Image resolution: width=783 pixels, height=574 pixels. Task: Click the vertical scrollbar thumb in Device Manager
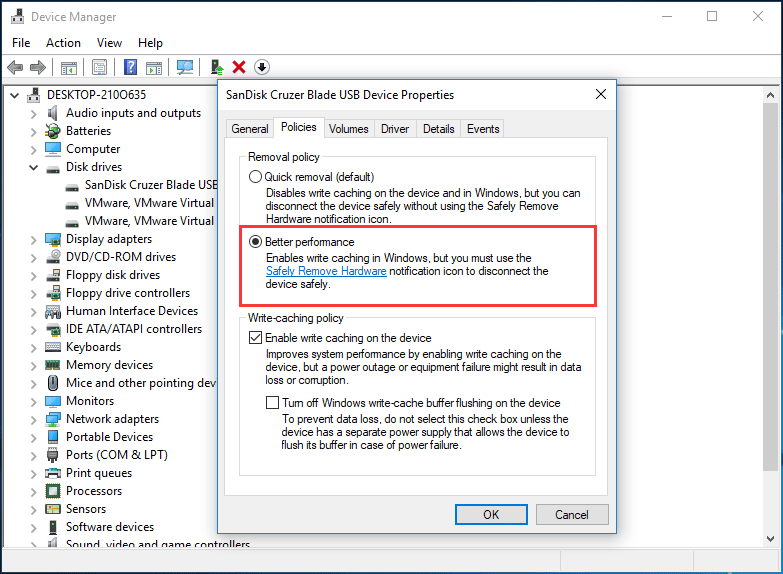(770, 287)
